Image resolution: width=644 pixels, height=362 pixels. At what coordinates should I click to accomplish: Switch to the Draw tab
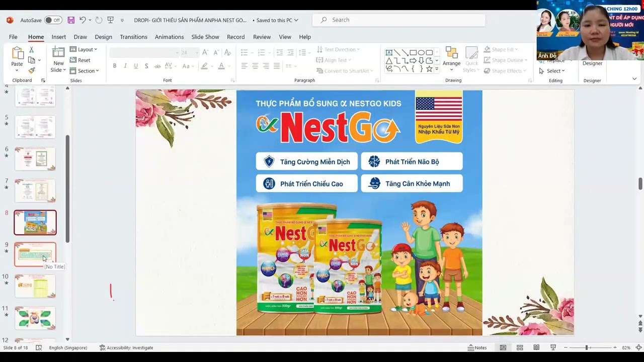click(80, 37)
